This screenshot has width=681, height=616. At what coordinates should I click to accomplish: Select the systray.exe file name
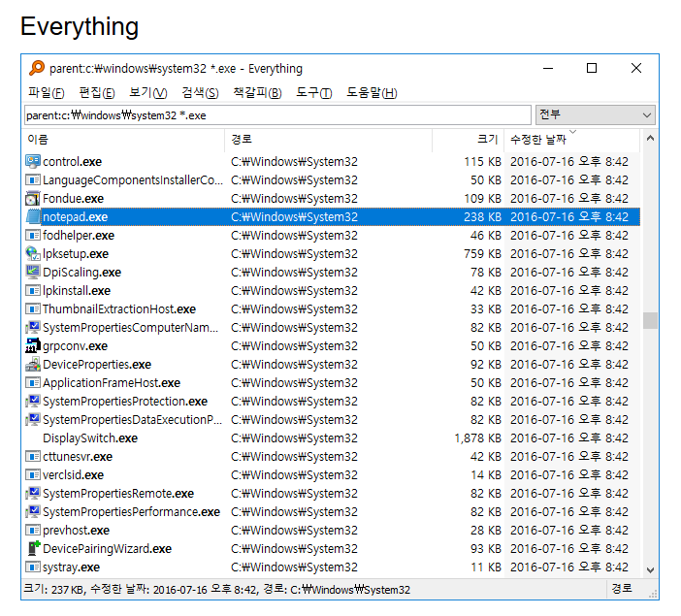[x=71, y=567]
